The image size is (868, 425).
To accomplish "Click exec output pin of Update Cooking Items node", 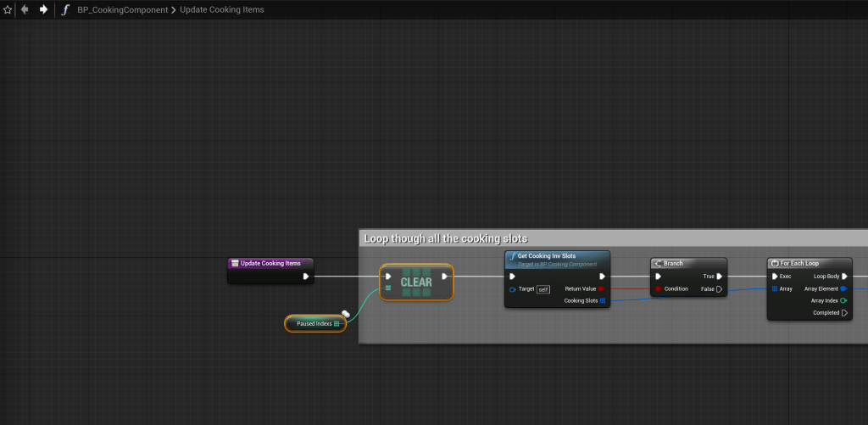I will coord(307,276).
